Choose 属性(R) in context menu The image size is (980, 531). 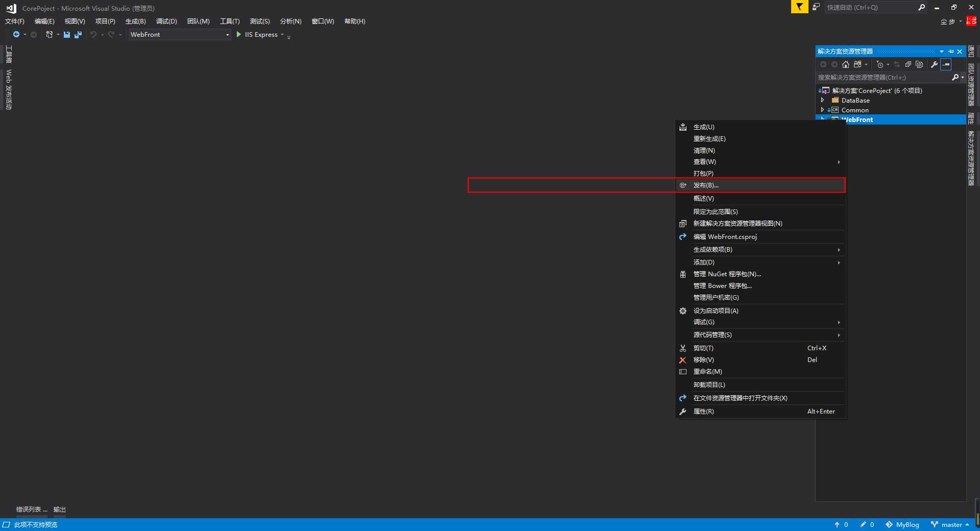(761, 412)
